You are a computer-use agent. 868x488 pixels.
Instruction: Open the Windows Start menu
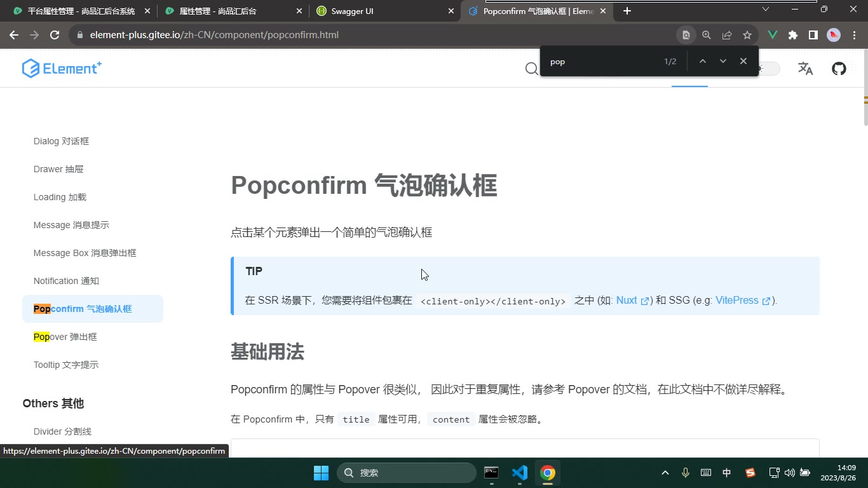321,473
